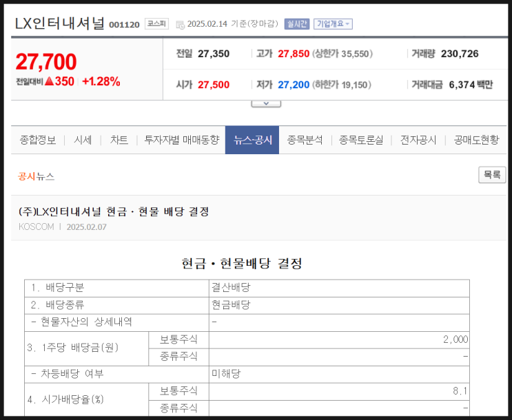Click the red up-arrow 350 change
512x420 pixels.
(x=59, y=81)
